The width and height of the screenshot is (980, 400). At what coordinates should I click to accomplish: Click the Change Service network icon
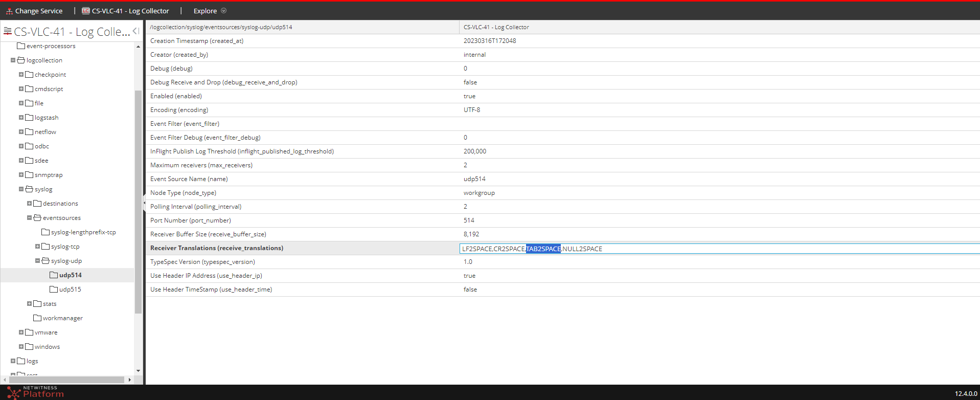click(9, 11)
